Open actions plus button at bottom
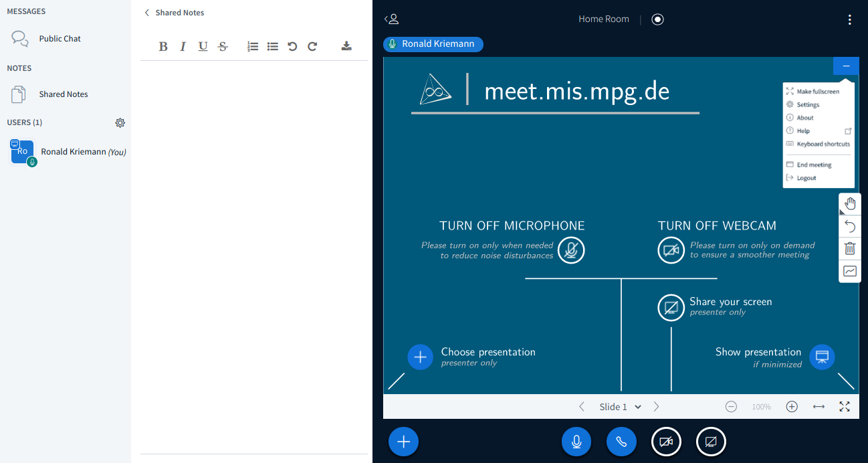Viewport: 868px width, 463px height. pyautogui.click(x=403, y=442)
